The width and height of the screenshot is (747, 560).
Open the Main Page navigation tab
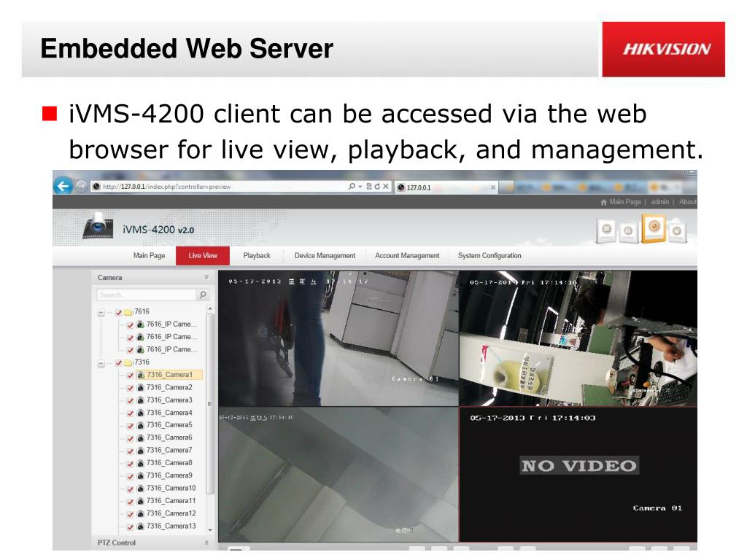(x=149, y=256)
